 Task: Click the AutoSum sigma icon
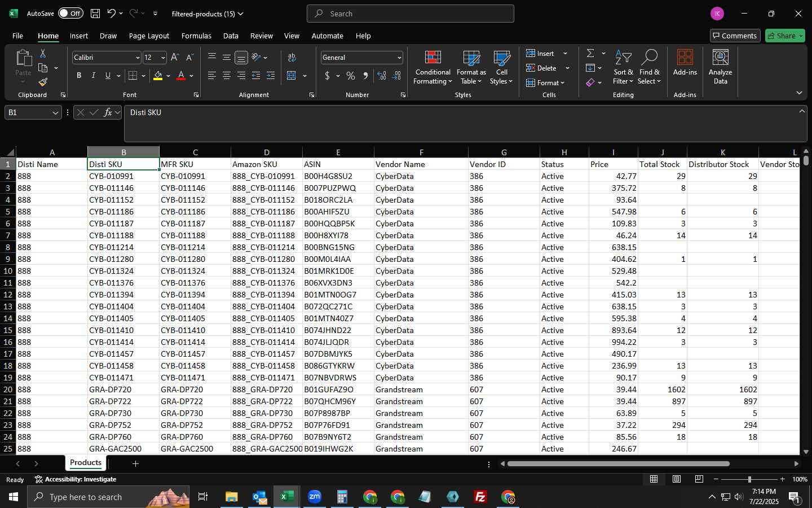590,53
